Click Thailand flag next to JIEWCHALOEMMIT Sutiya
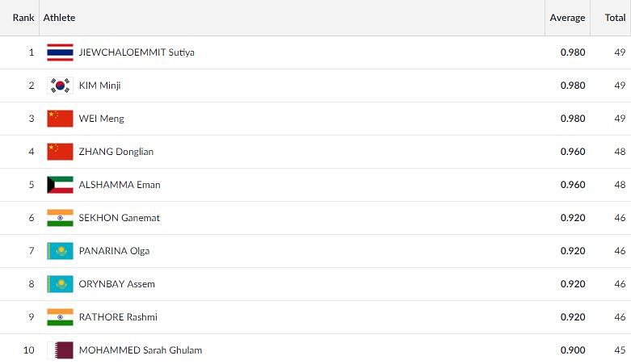This screenshot has width=631, height=364. click(x=60, y=52)
